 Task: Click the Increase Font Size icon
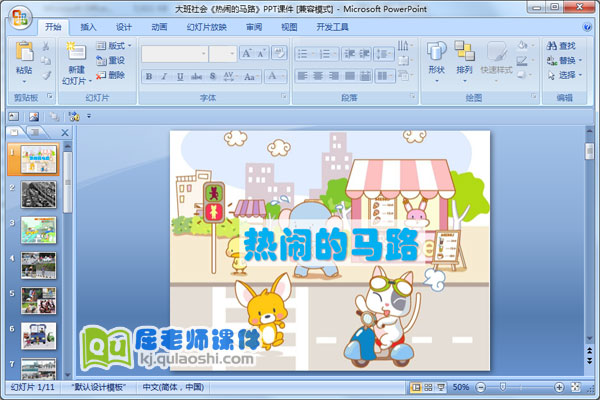(246, 53)
